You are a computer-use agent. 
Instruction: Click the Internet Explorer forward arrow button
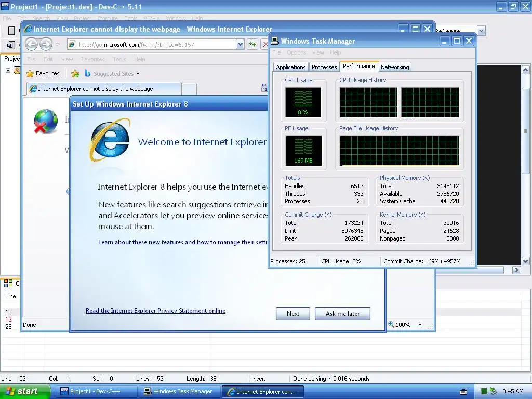pos(46,44)
